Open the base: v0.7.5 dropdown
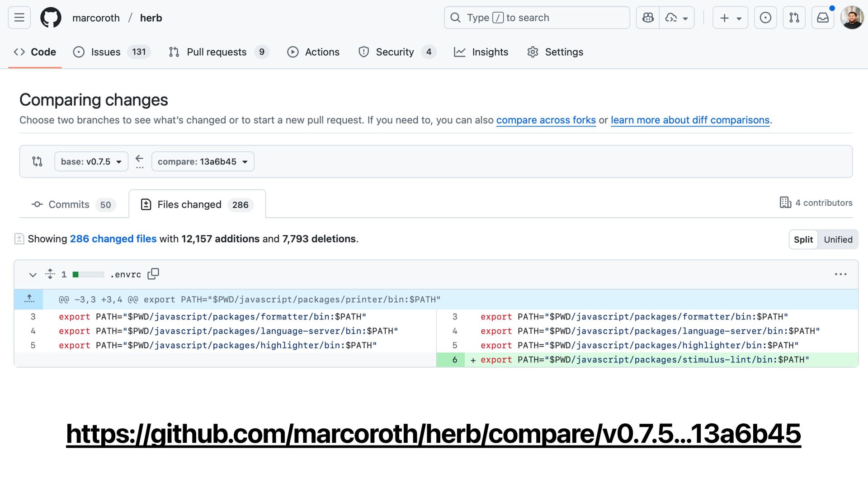 [91, 161]
